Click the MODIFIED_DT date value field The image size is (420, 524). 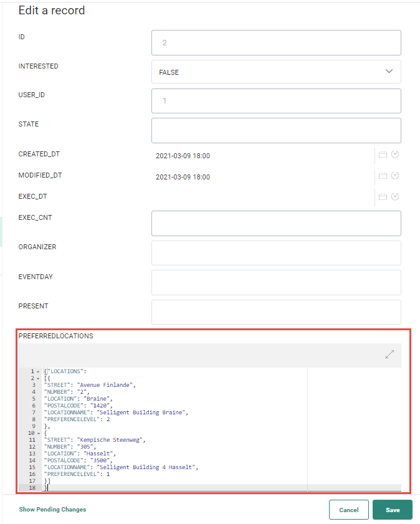[262, 177]
